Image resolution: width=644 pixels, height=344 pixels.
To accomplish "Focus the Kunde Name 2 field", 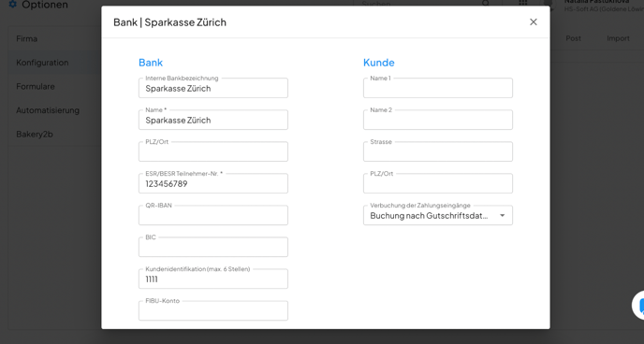I will (x=438, y=120).
